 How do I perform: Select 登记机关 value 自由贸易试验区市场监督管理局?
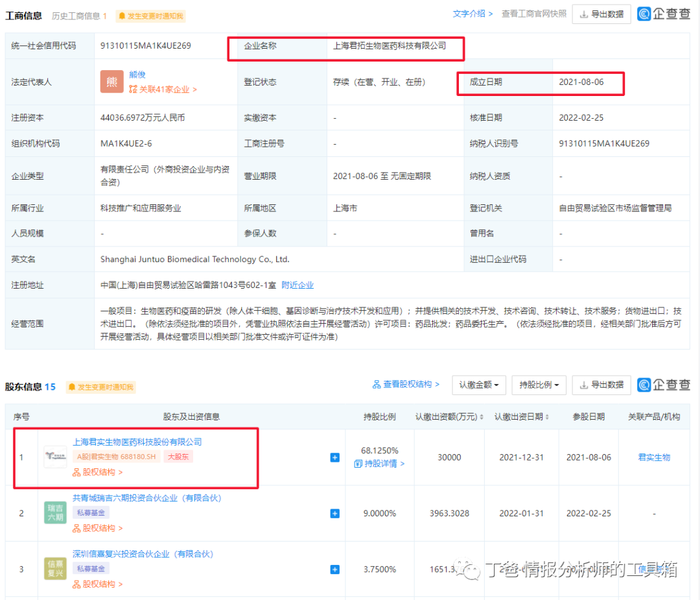click(x=615, y=208)
